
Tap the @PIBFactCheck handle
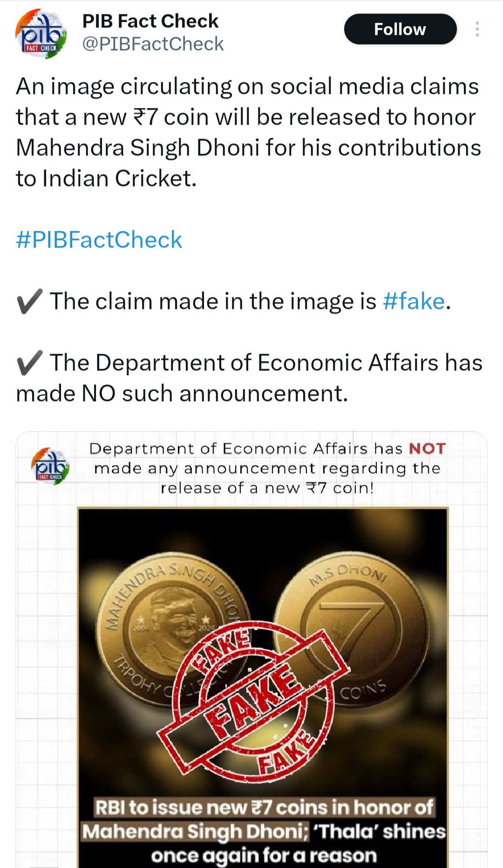coord(153,44)
